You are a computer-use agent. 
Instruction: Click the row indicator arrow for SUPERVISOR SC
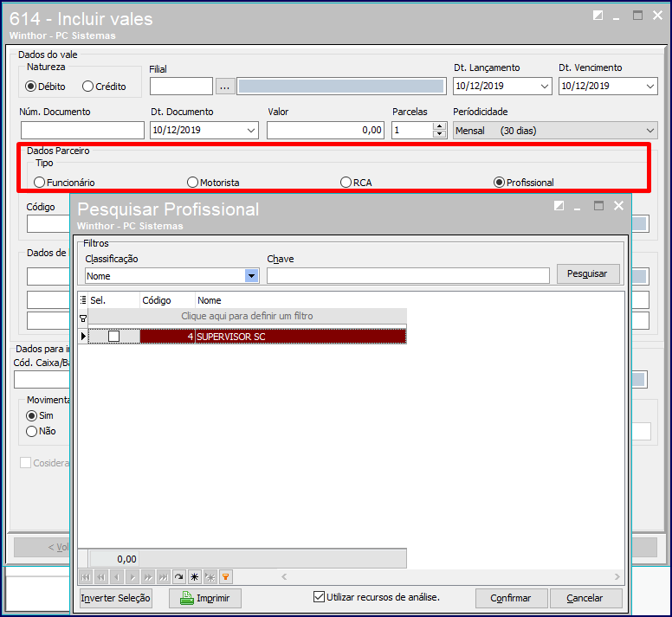(83, 336)
